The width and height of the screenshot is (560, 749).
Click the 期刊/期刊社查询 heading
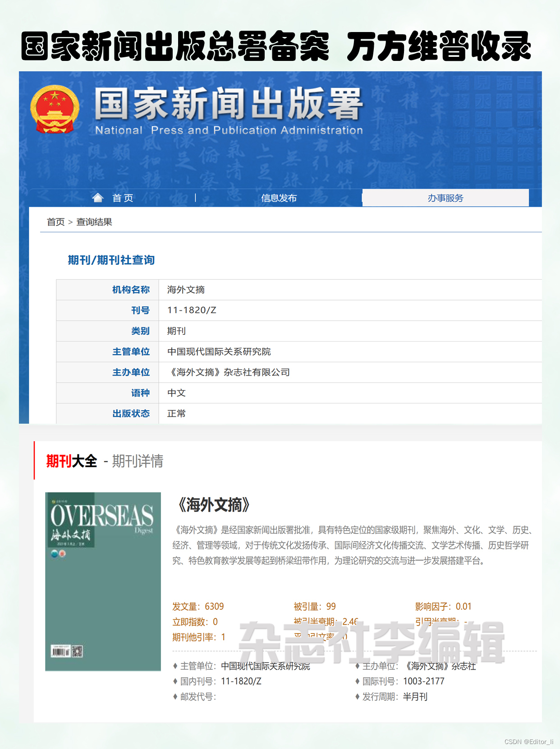(x=111, y=260)
